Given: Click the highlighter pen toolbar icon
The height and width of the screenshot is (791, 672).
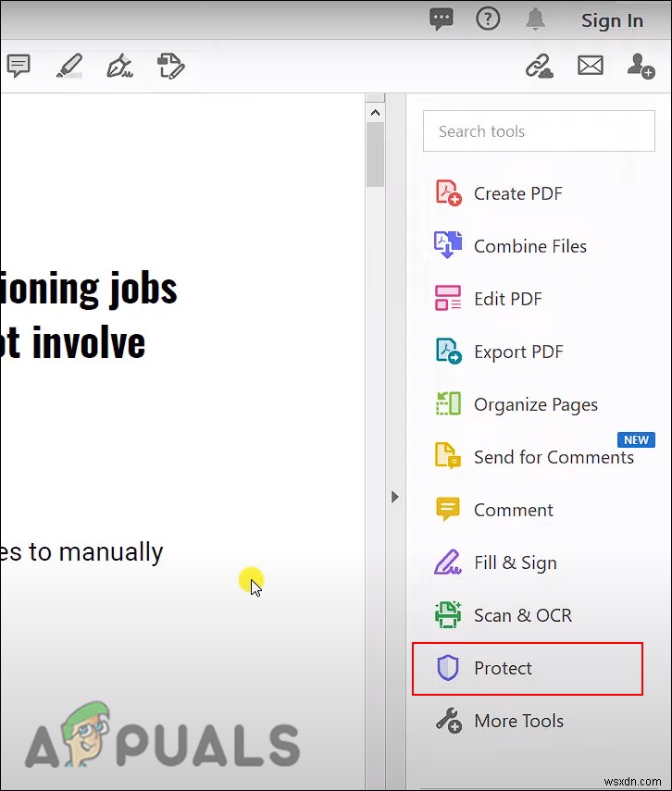Looking at the screenshot, I should [69, 66].
